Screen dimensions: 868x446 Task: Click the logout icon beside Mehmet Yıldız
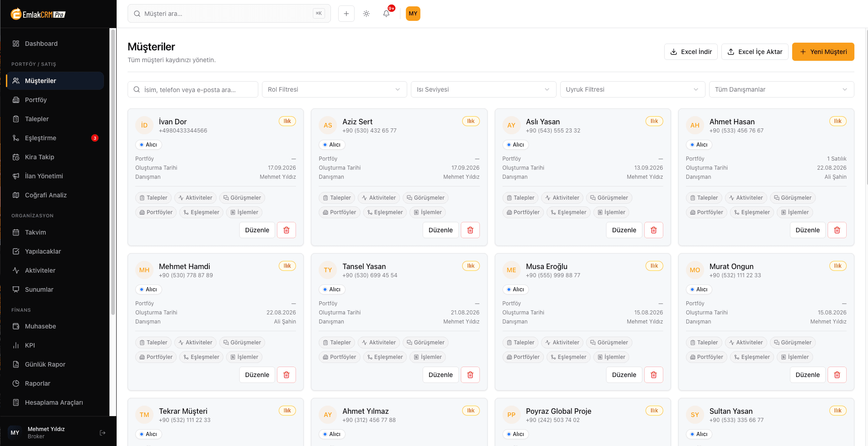click(x=103, y=433)
